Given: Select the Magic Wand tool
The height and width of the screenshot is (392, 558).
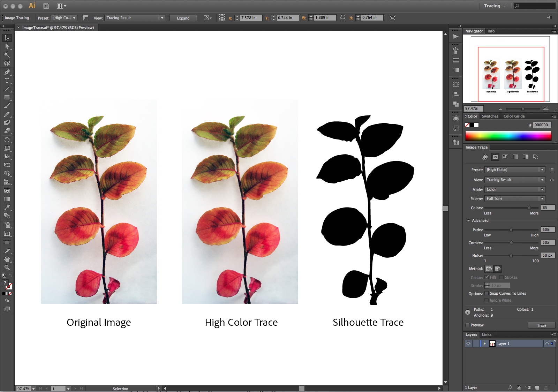Looking at the screenshot, I should click(7, 55).
